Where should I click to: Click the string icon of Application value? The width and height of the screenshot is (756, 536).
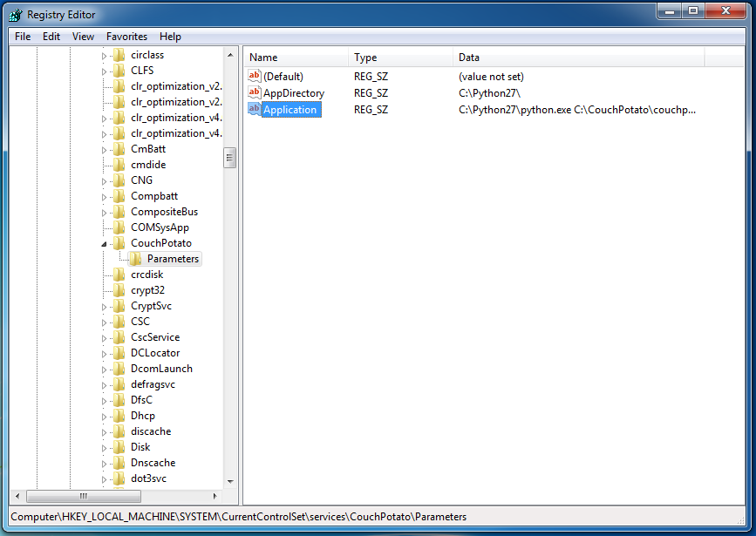tap(254, 110)
